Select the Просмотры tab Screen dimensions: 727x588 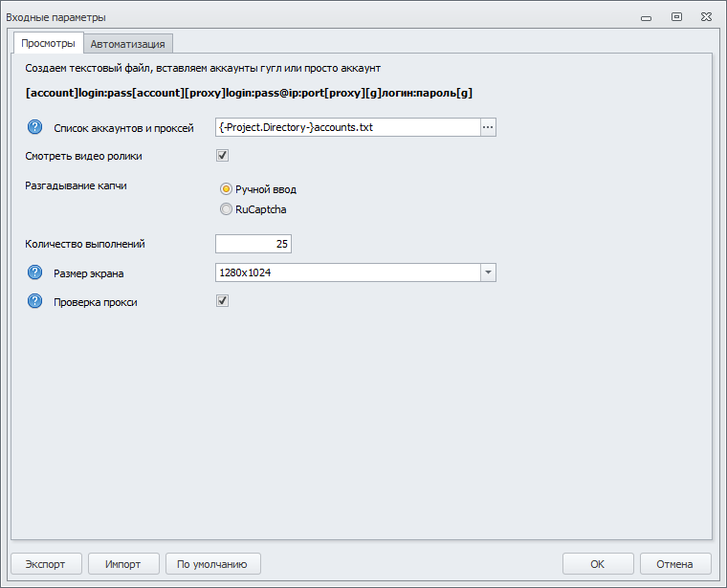coord(48,43)
